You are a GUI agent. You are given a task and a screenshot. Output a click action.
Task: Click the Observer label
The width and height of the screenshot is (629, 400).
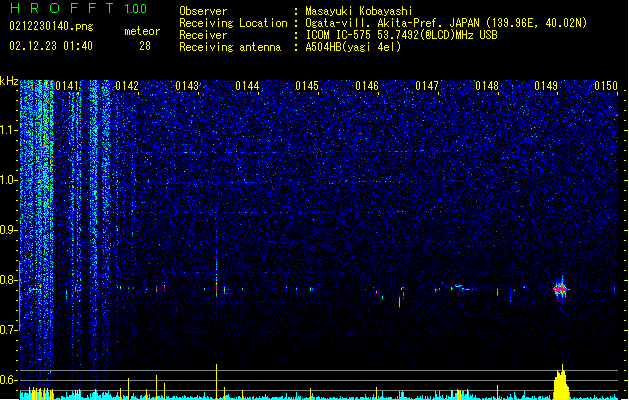tap(203, 11)
